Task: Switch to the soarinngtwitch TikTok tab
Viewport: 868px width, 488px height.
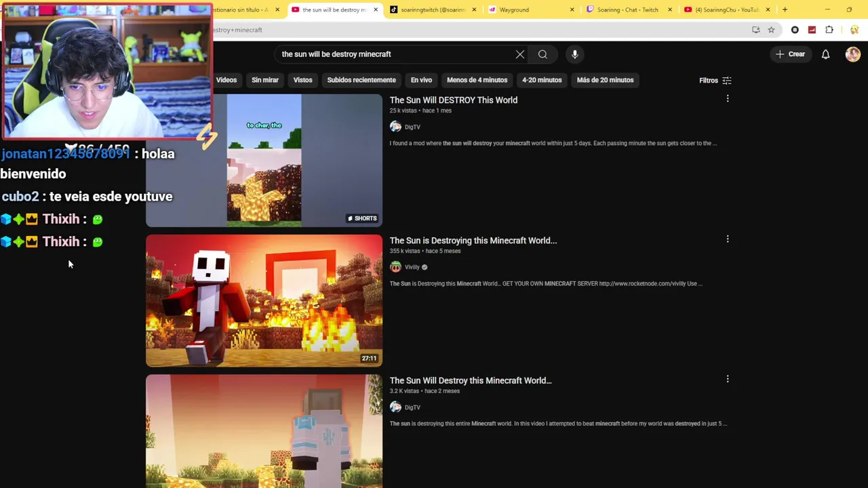Action: (432, 9)
